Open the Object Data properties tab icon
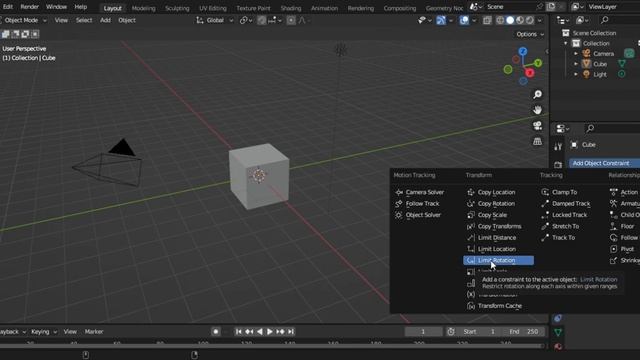640x360 pixels. pyautogui.click(x=558, y=332)
